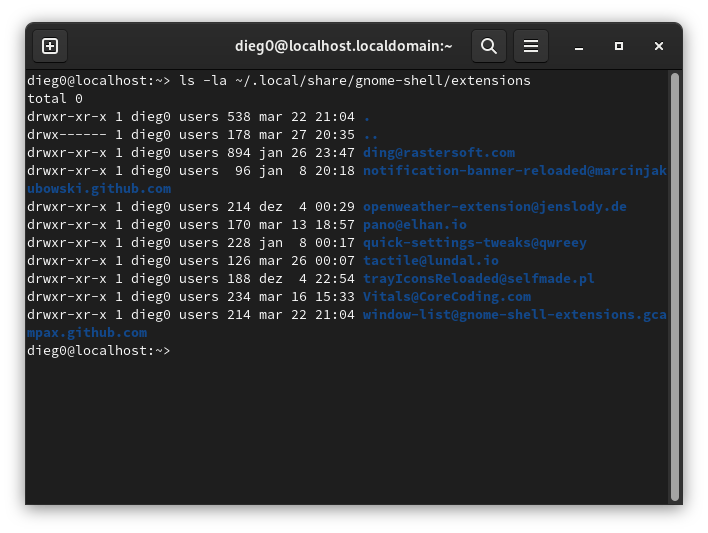Open the hamburger main menu
The height and width of the screenshot is (533, 708).
click(x=531, y=46)
